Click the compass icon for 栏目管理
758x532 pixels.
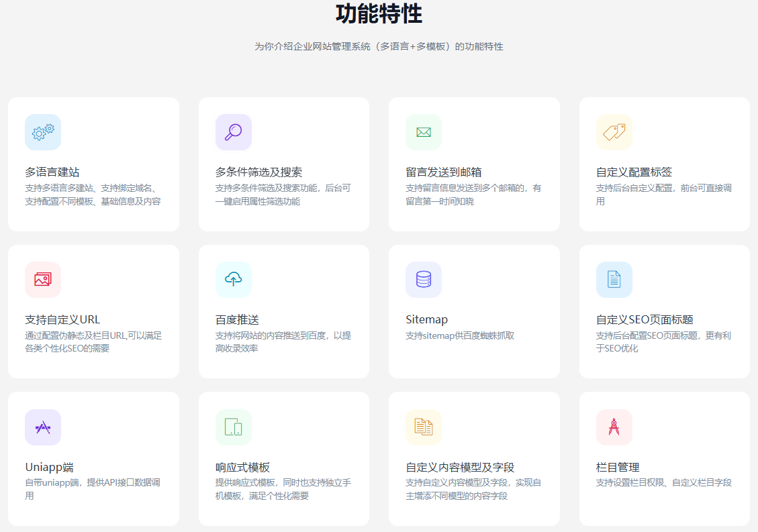(614, 427)
